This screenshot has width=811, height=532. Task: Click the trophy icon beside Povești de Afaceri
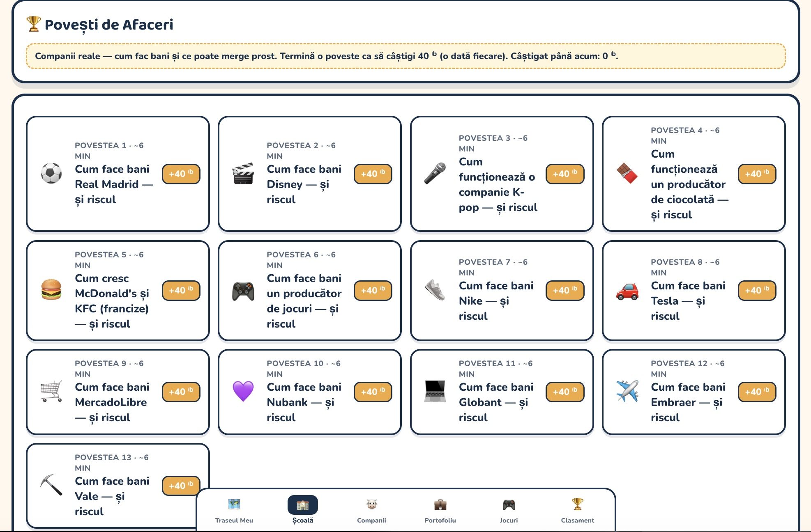click(x=34, y=24)
